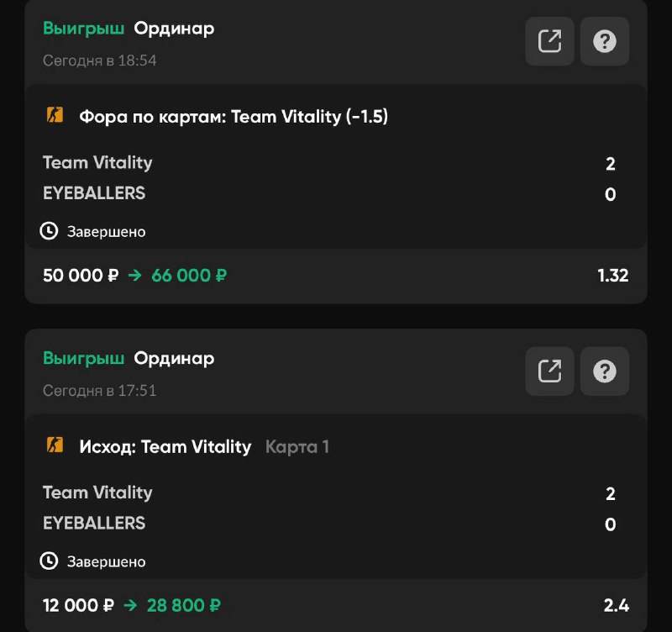The width and height of the screenshot is (672, 632).
Task: Share the 18:54 winning bet
Action: pos(549,41)
